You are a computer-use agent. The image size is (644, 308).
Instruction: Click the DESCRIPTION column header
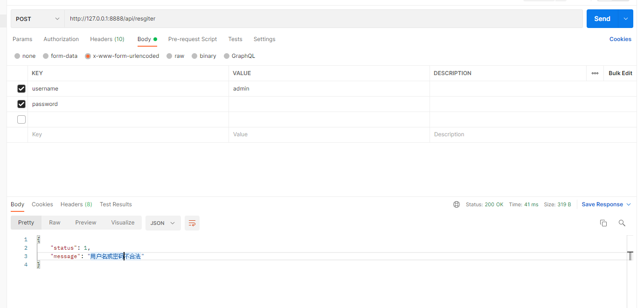452,73
